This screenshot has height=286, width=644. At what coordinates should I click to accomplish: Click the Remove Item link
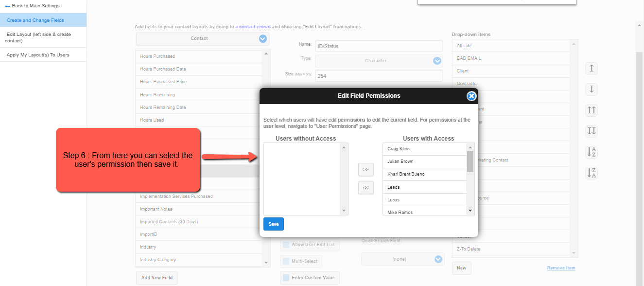561,268
